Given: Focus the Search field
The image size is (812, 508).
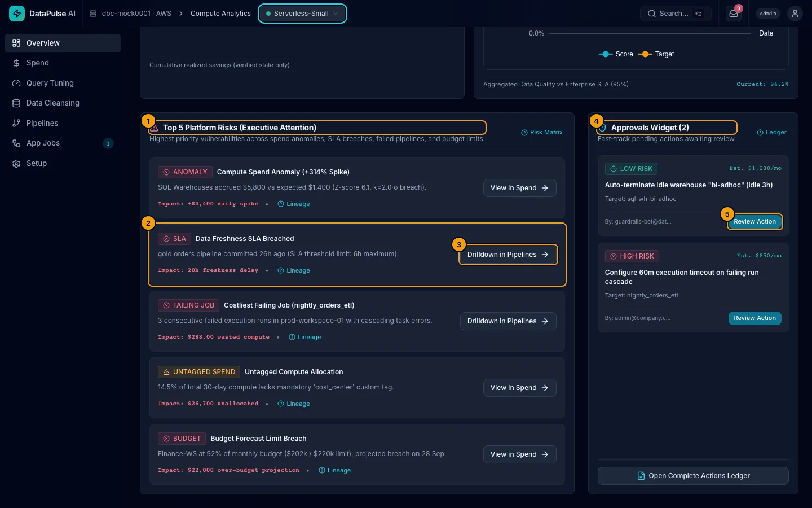Looking at the screenshot, I should coord(676,14).
